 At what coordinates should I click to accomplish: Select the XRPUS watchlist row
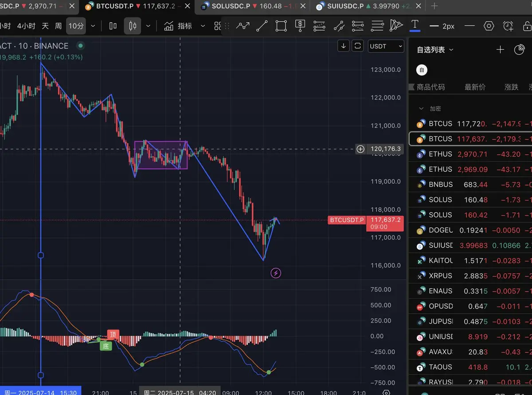(x=470, y=276)
